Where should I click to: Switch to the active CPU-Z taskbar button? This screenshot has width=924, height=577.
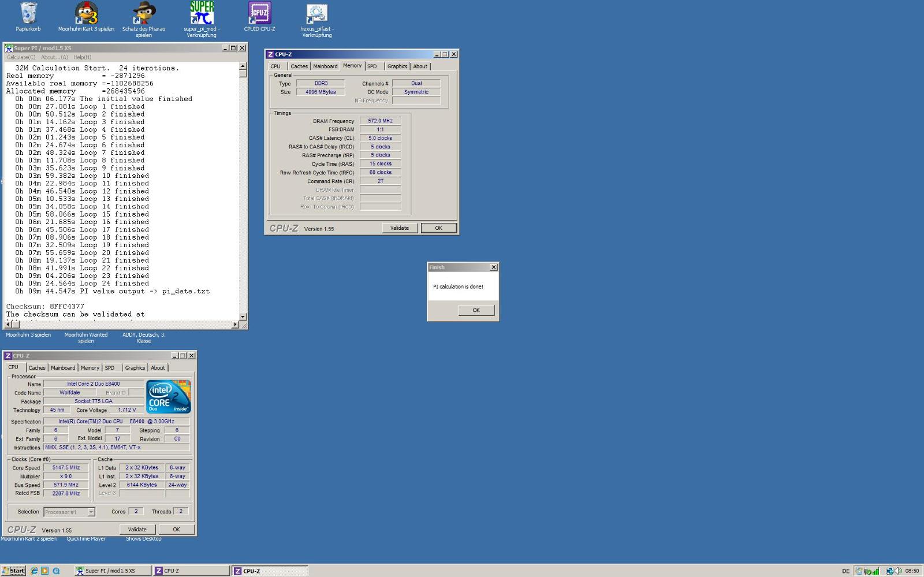point(270,571)
